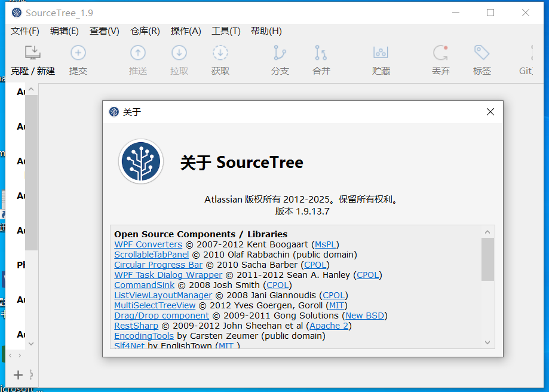
Task: Open the CPOL link next to Josh Smith
Action: tap(278, 285)
